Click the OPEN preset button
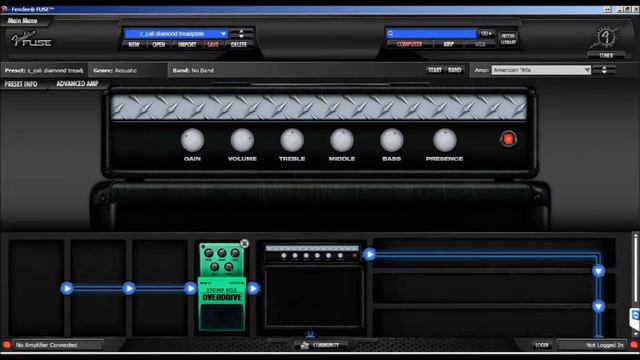Screen dimensions: 640x360 click(x=159, y=44)
